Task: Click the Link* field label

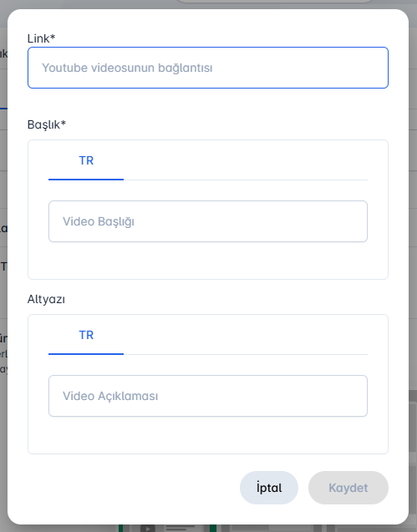Action: pyautogui.click(x=41, y=38)
